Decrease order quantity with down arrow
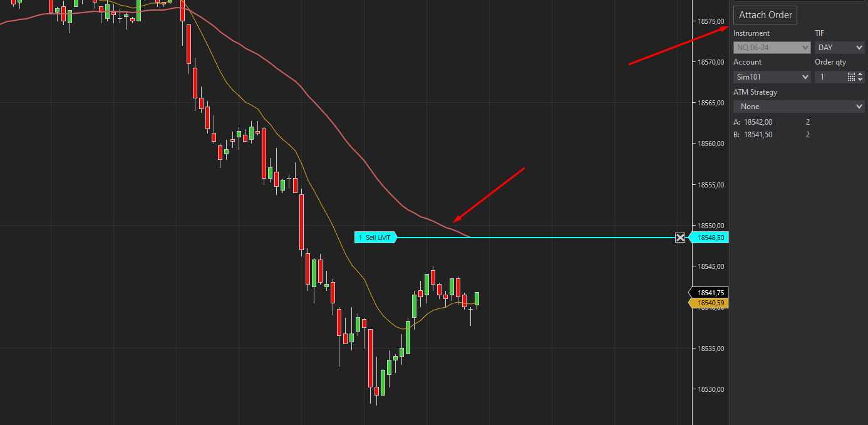This screenshot has width=868, height=425. (860, 80)
